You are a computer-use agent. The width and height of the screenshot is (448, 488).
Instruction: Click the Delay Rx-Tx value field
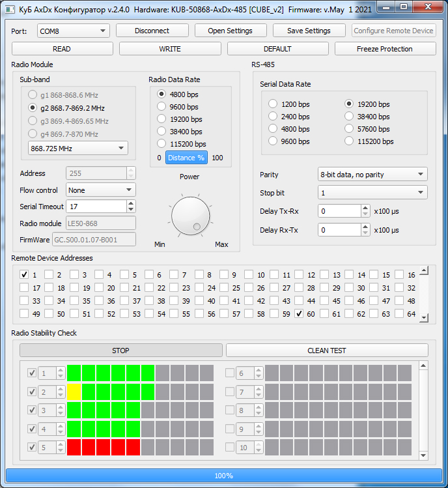339,230
